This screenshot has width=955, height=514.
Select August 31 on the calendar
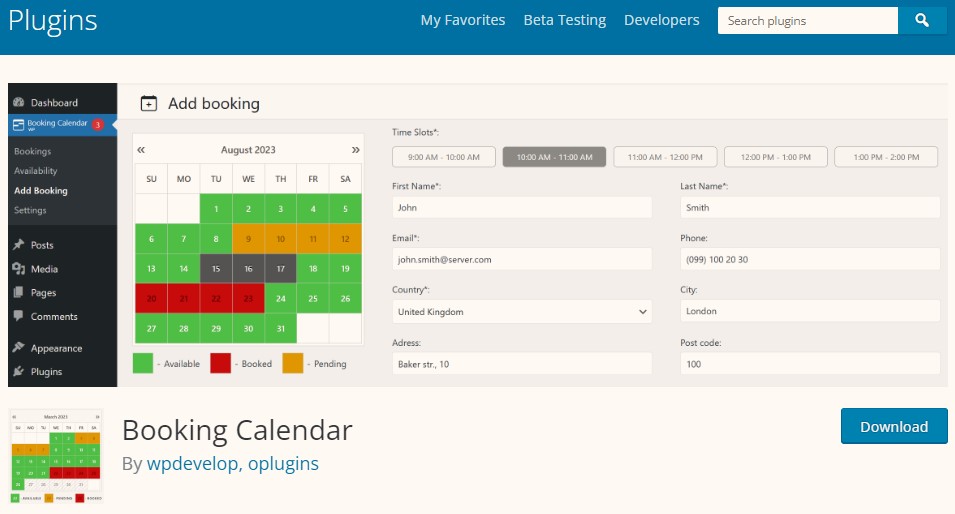(x=280, y=328)
